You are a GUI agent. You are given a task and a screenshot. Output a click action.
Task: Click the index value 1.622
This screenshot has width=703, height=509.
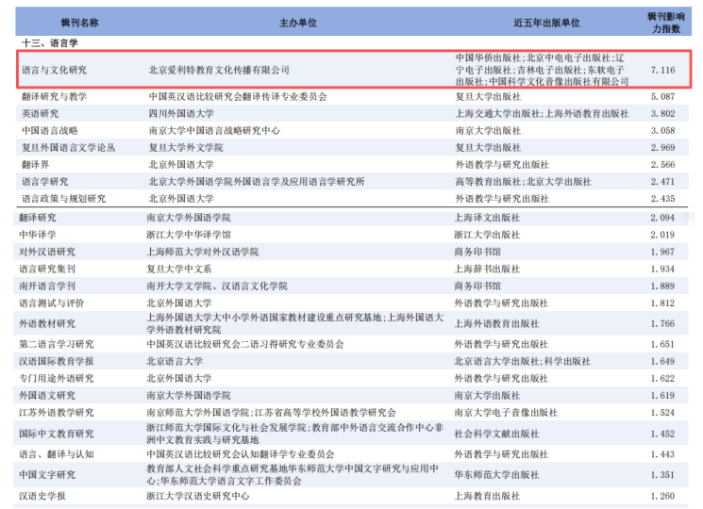(662, 378)
